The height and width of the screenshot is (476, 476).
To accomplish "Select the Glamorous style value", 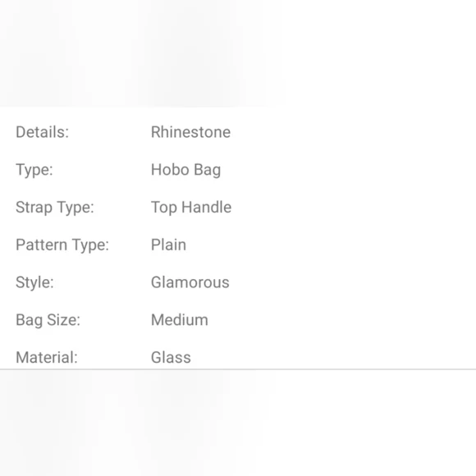I will 190,282.
